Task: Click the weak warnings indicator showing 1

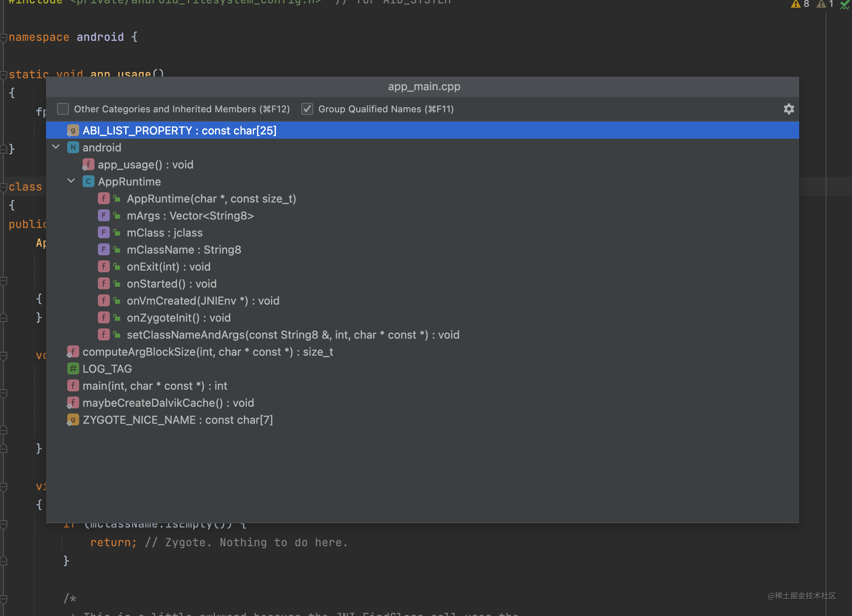Action: tap(825, 4)
